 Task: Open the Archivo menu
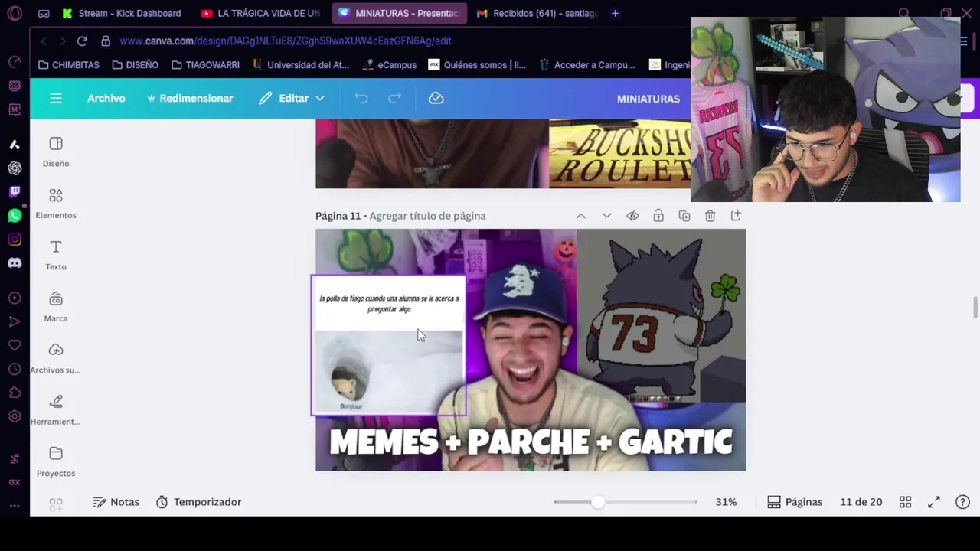(106, 98)
